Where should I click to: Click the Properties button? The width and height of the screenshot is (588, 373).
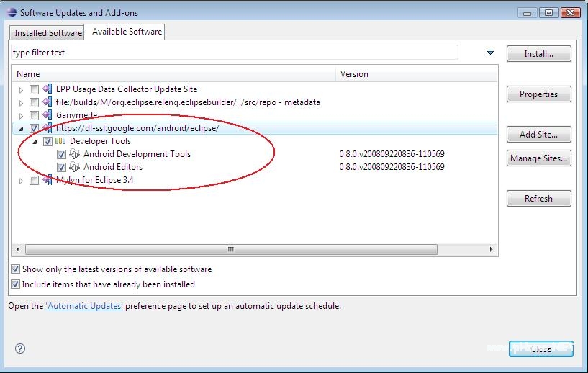pos(538,94)
